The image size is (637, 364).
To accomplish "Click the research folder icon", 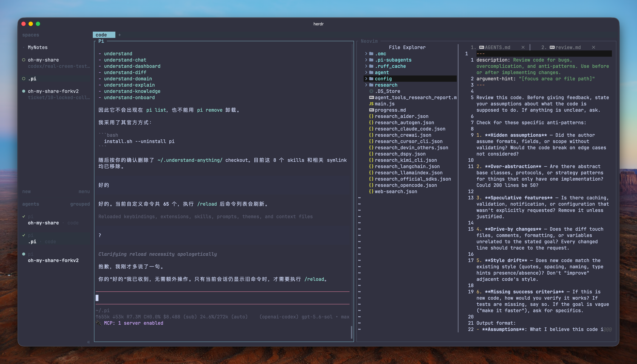I will [x=371, y=85].
